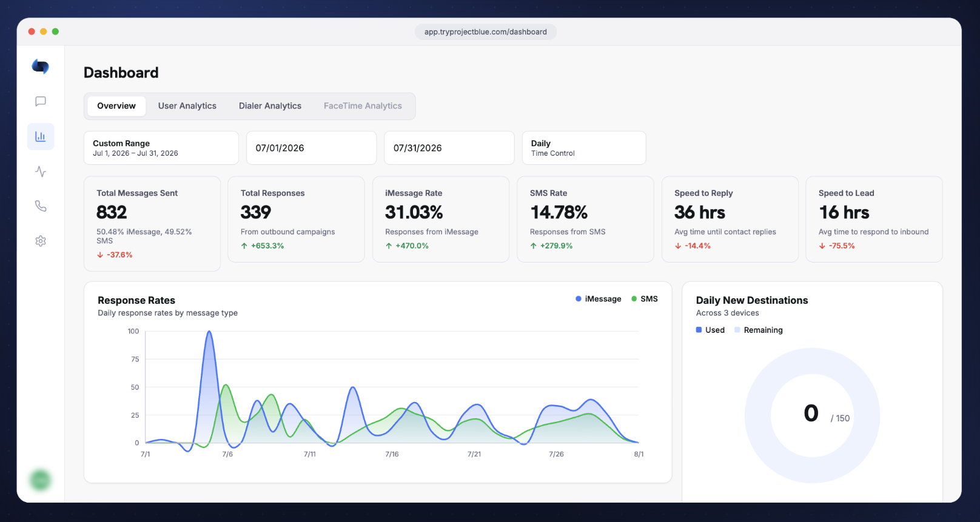Click the -14.4% change indicator
Screen dimensions: 980x522
[693, 246]
